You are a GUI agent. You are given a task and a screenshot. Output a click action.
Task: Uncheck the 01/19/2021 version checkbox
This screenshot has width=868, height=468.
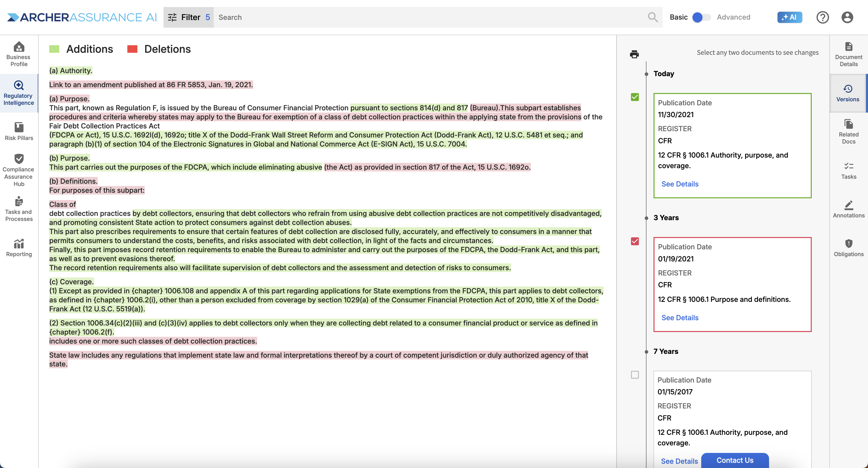tap(634, 241)
